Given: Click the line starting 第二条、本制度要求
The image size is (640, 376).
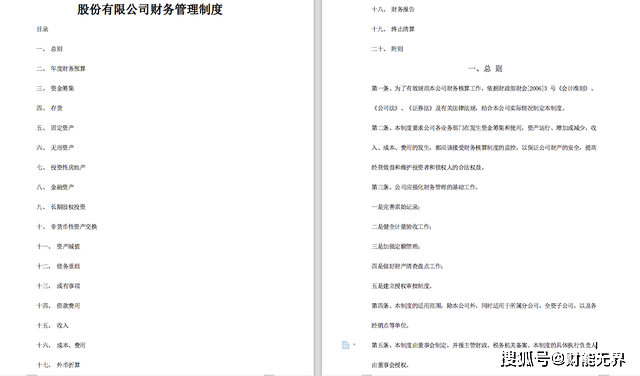Looking at the screenshot, I should click(484, 128).
